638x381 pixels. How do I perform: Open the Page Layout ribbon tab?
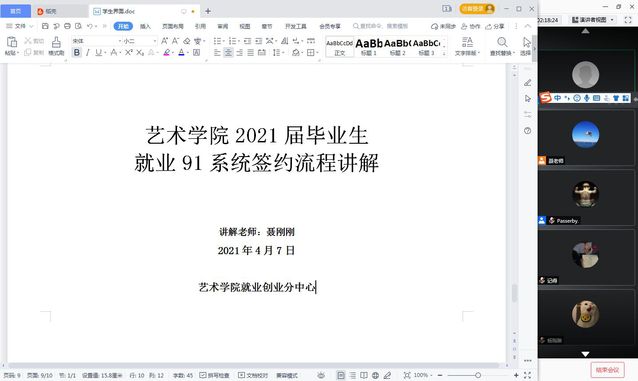point(173,26)
